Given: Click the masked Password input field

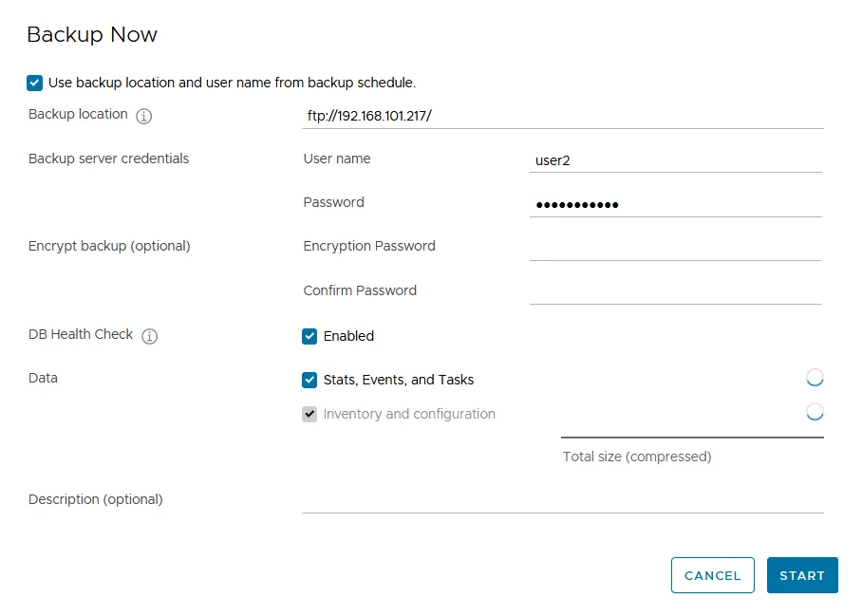Looking at the screenshot, I should click(675, 204).
